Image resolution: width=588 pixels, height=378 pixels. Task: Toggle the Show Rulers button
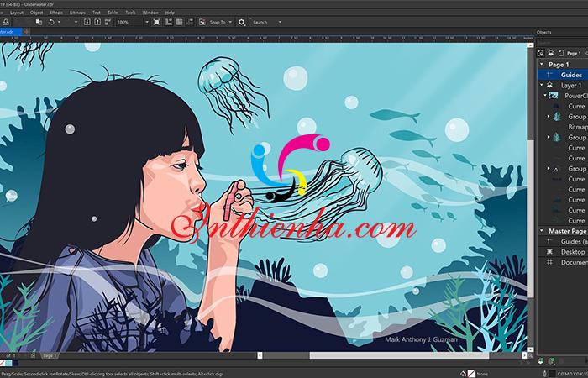(169, 22)
